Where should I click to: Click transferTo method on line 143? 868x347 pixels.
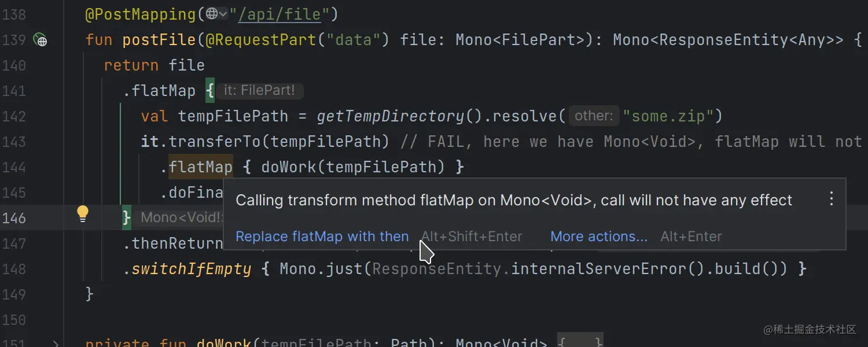pos(215,142)
